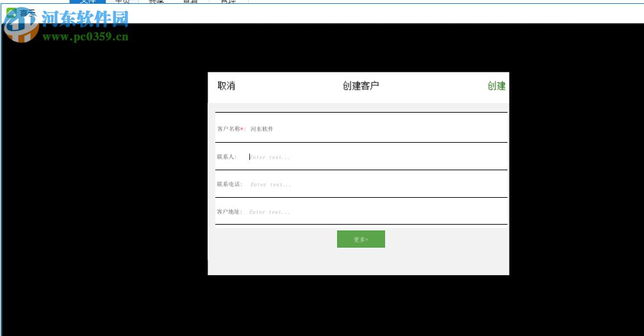Click the 联系电话 label
Viewport: 644px width, 336px height.
229,184
